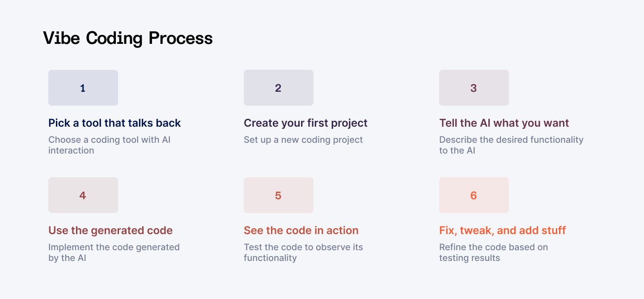Click the step 1 number box
The height and width of the screenshot is (299, 644).
(83, 88)
